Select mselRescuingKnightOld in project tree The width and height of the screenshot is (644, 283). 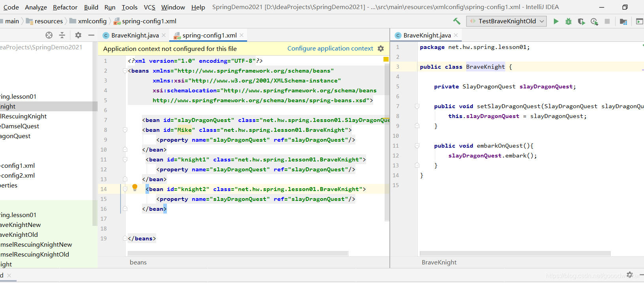coord(34,255)
